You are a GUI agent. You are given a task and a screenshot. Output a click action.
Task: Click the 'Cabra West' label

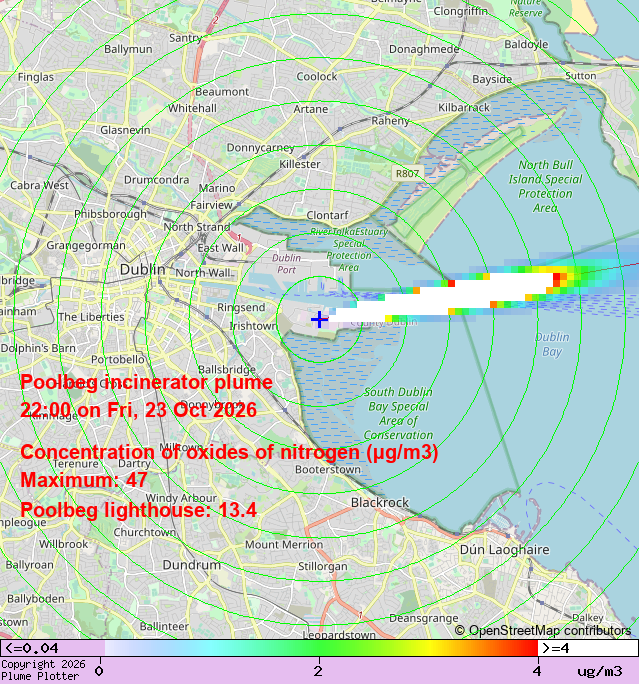39,185
